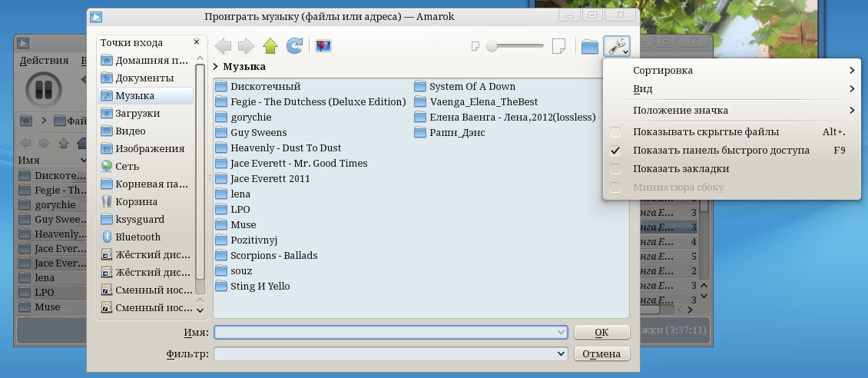
Task: Close the Точки входа panel
Action: click(x=197, y=42)
